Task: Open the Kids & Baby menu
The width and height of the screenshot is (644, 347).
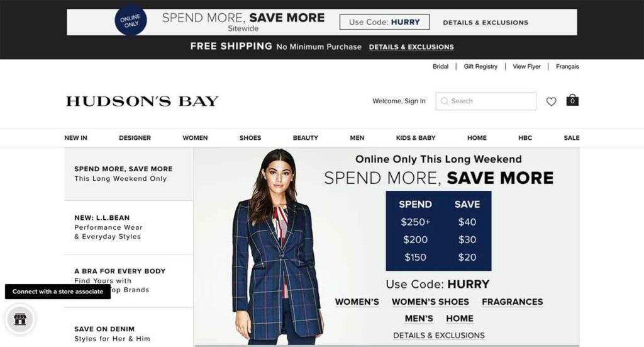Action: coord(416,138)
